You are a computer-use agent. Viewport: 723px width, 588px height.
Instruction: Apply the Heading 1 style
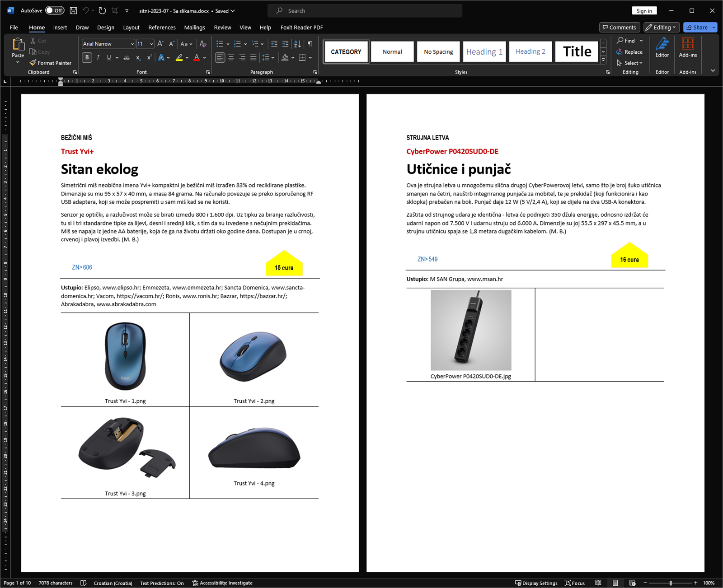[484, 51]
